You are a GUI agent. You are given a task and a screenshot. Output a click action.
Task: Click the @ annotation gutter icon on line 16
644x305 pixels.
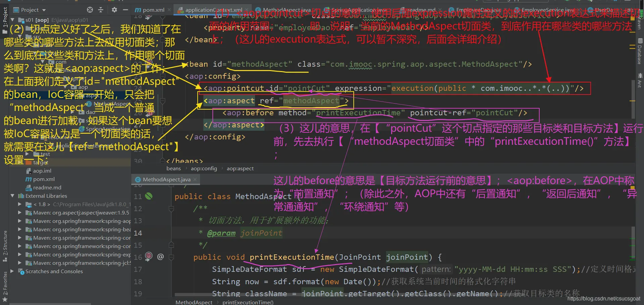tap(160, 257)
